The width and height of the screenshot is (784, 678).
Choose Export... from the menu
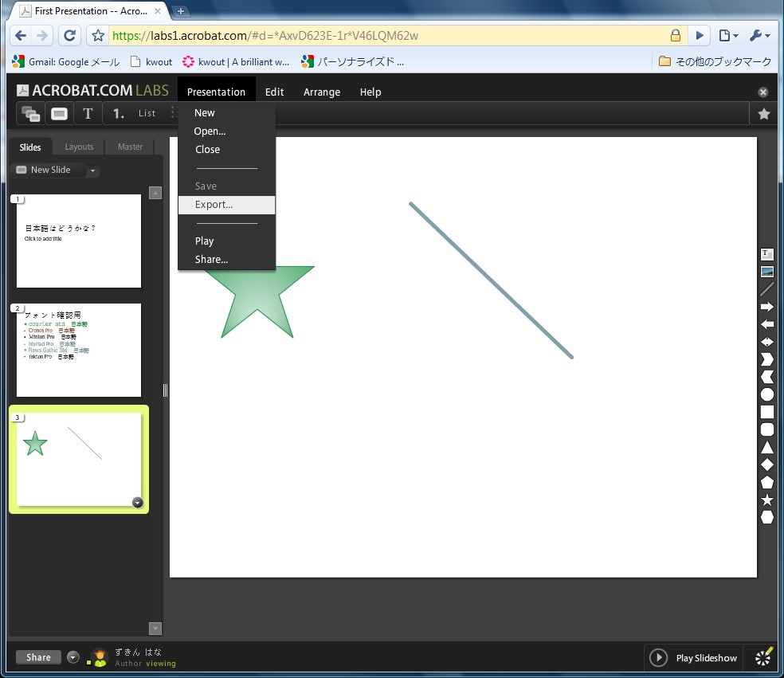[x=226, y=205]
